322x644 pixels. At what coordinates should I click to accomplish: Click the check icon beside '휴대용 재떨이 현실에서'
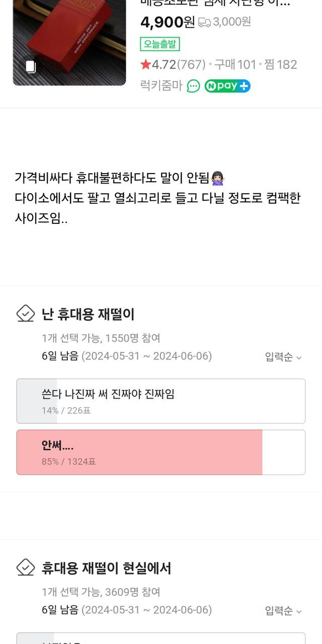(26, 568)
